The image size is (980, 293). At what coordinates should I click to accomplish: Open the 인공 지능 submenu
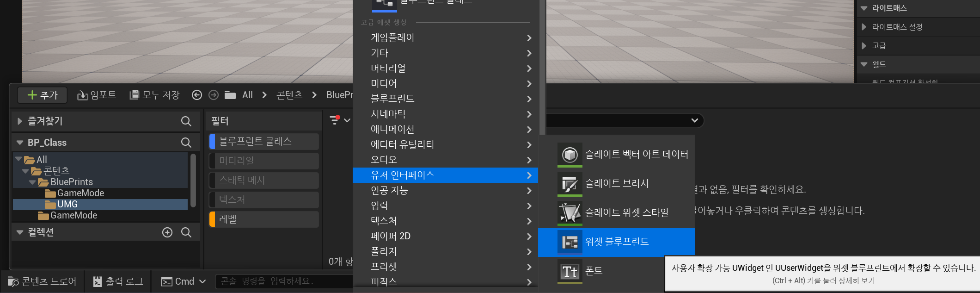point(445,191)
